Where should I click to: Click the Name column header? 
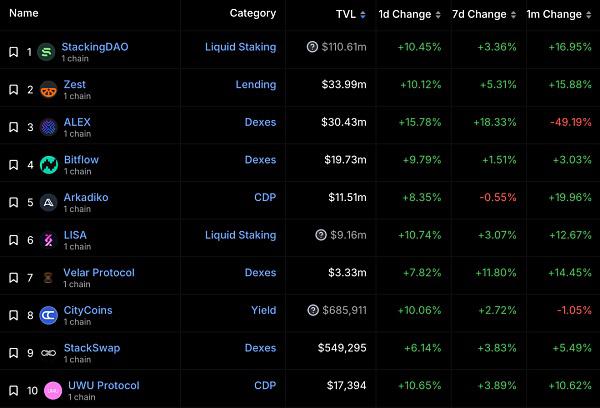(x=24, y=14)
